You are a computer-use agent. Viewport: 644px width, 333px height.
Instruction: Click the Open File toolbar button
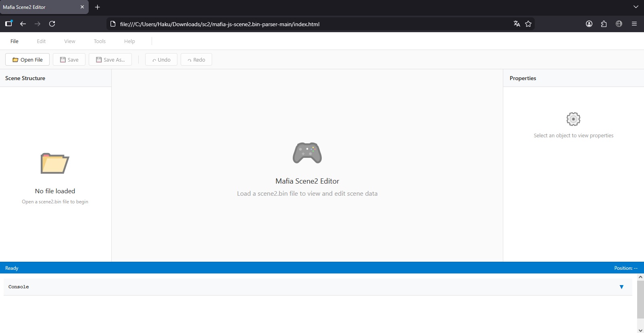pos(27,60)
